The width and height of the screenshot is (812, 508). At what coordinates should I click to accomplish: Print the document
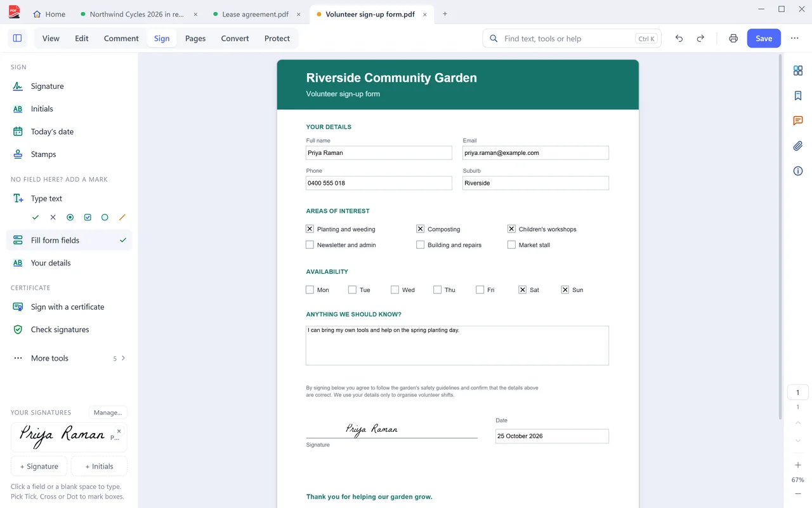(733, 38)
